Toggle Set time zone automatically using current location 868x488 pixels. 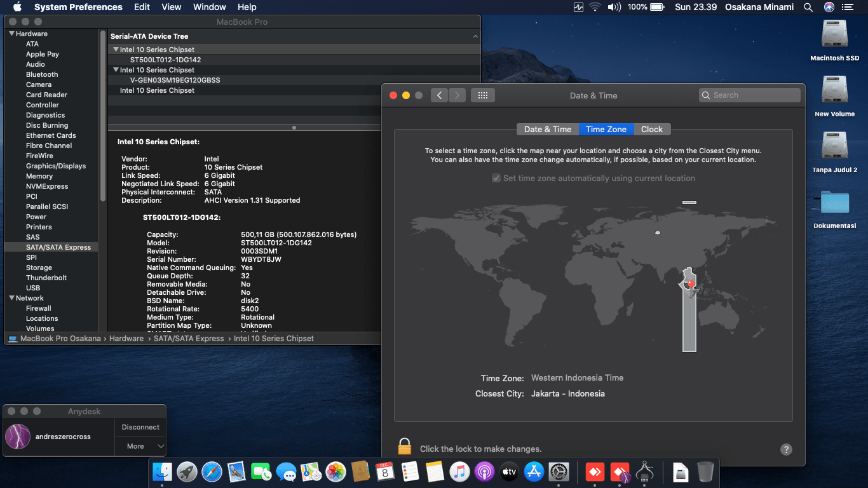pos(496,178)
